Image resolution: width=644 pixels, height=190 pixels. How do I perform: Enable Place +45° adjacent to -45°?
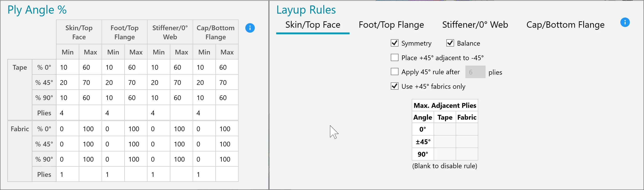(x=394, y=58)
